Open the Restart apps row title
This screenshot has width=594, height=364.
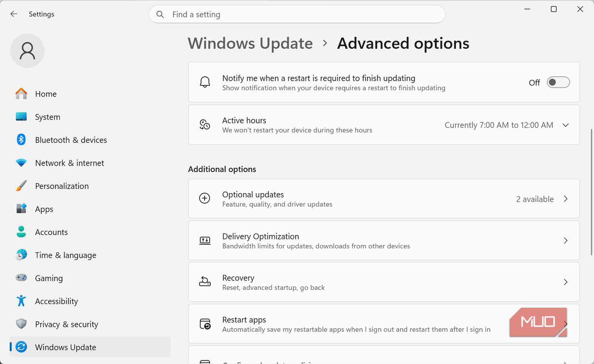244,320
